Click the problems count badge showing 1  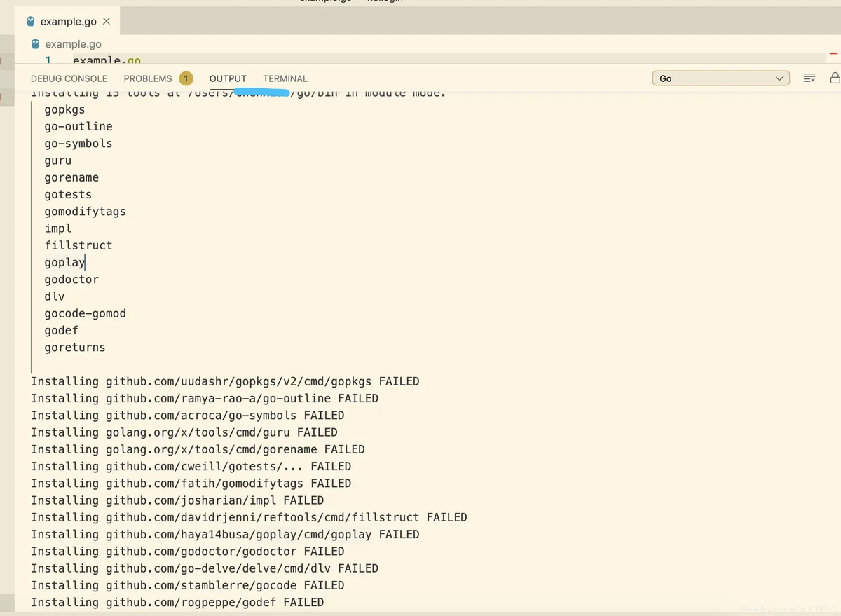point(186,78)
